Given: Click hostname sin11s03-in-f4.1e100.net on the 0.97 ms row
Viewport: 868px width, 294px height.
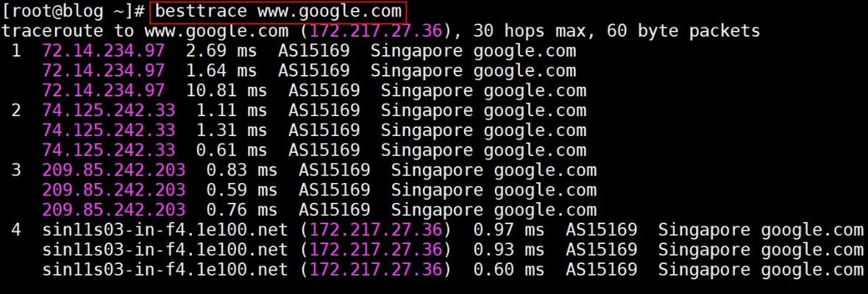Looking at the screenshot, I should [x=165, y=230].
